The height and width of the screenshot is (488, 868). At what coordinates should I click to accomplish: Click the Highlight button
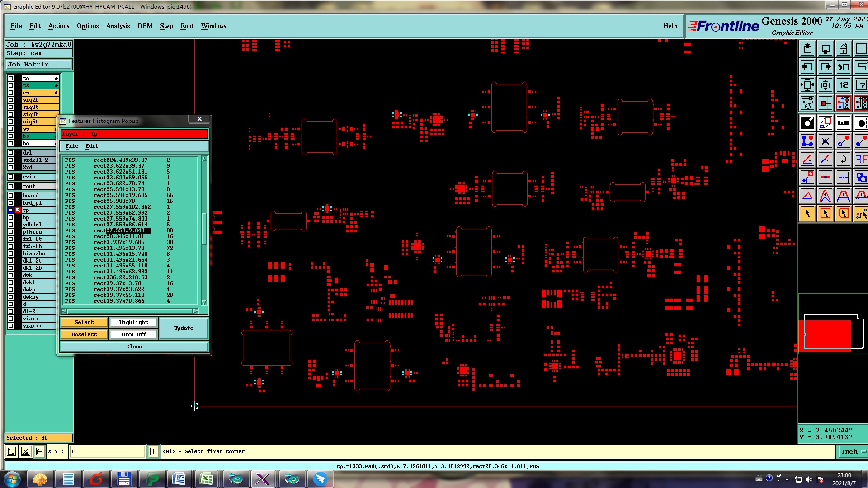[133, 322]
